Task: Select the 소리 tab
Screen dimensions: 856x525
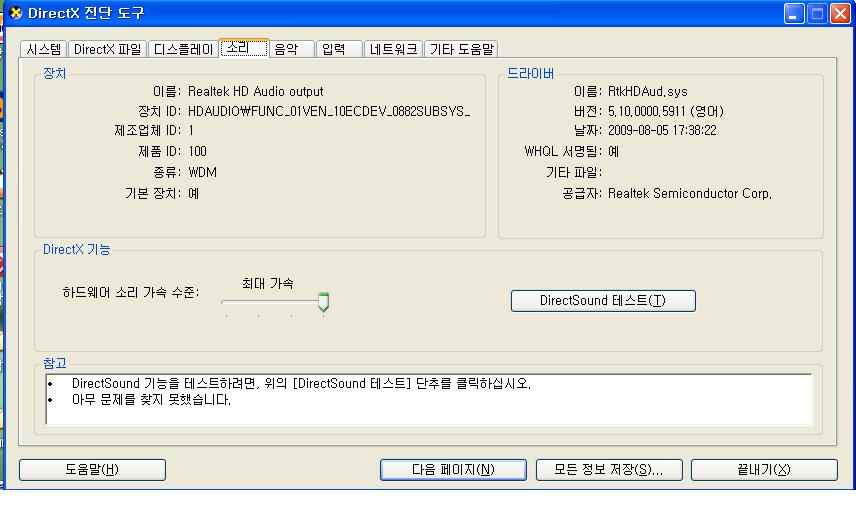Action: [x=244, y=48]
